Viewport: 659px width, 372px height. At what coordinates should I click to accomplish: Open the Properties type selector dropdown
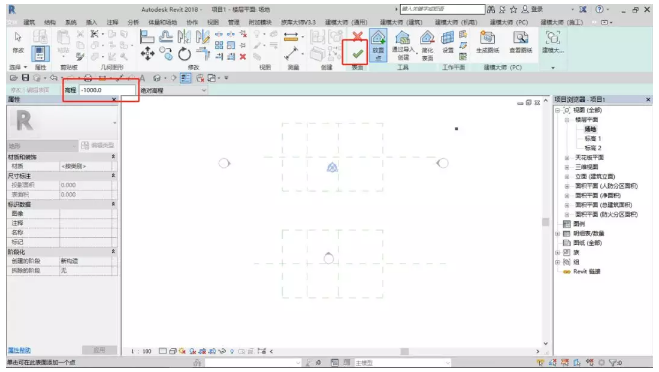pos(115,123)
